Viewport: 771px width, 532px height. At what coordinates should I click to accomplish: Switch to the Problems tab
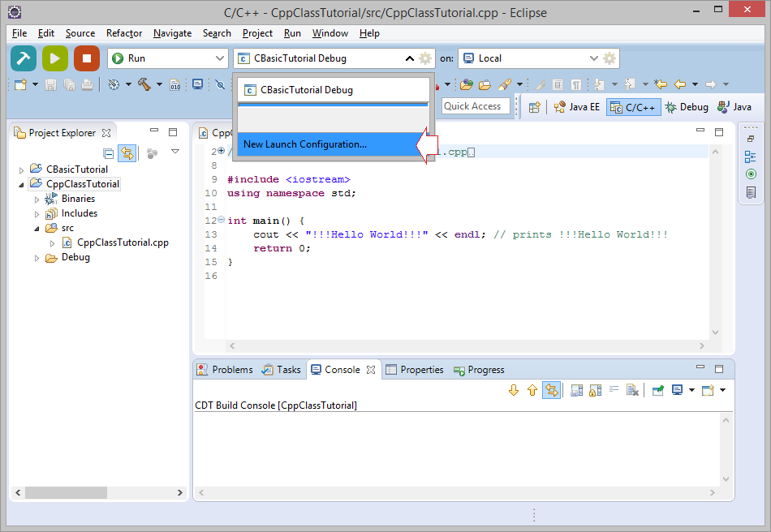(225, 370)
